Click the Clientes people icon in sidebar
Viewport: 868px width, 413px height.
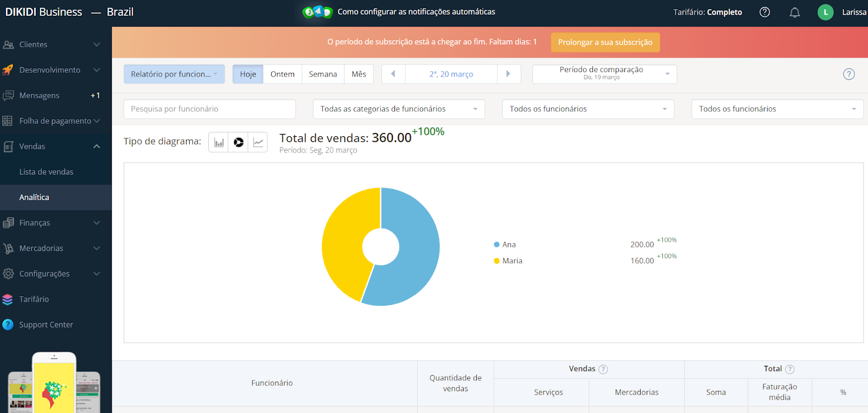tap(8, 45)
